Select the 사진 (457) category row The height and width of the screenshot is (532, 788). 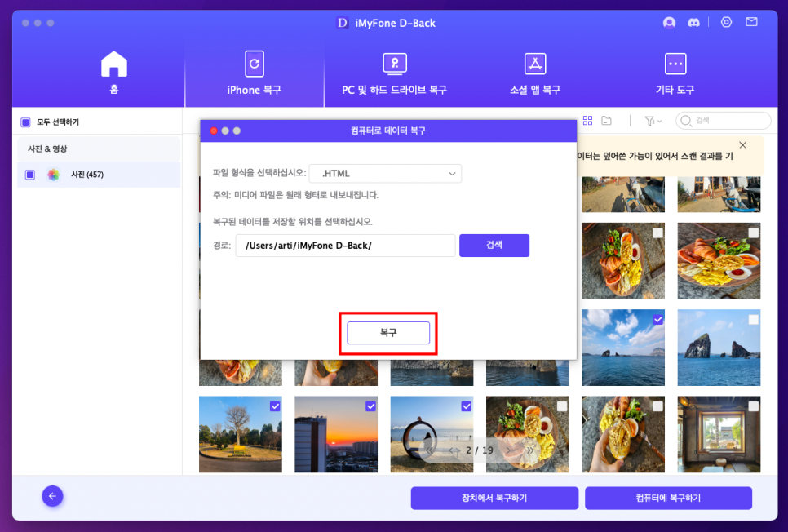click(99, 175)
